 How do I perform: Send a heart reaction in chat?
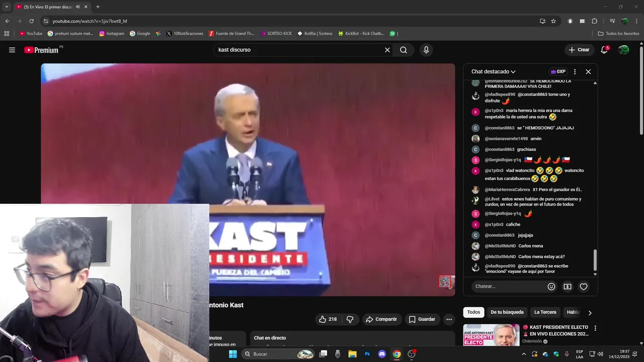(584, 287)
